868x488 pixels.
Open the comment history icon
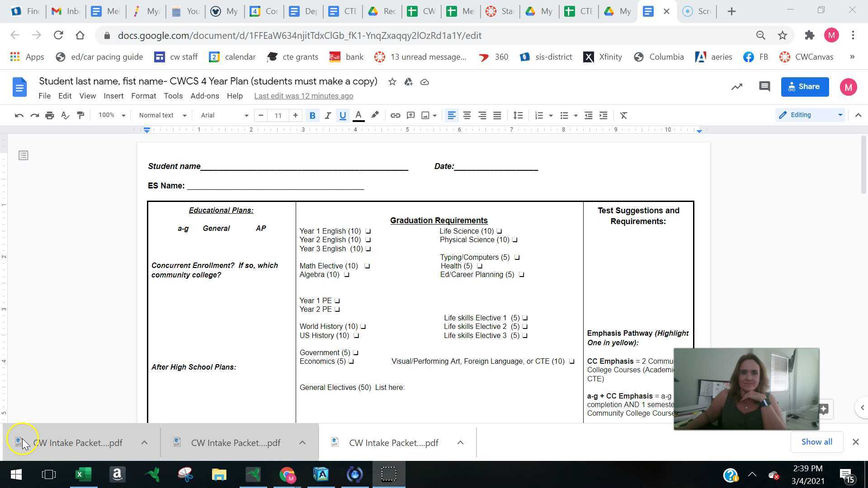click(764, 87)
